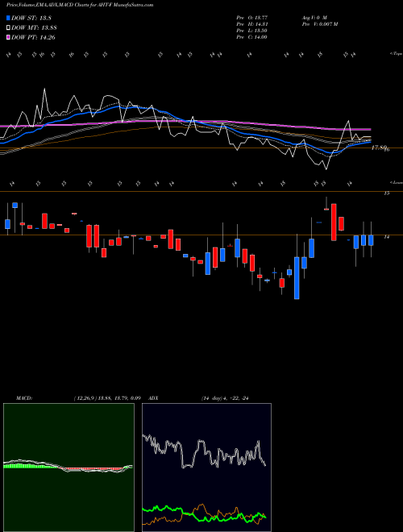
Task: Click the 'Pre C: 14.00' value
Action: 252,37
